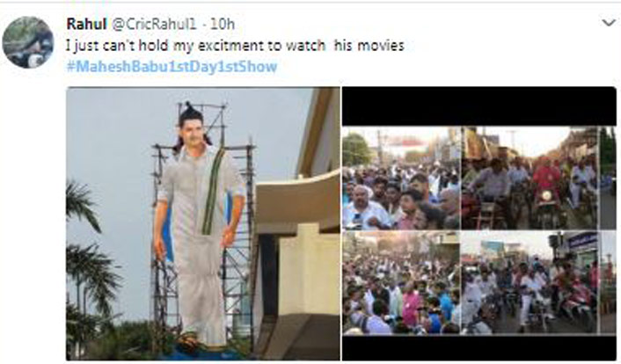
Task: Click the blue shop sign in the bottom-right photo
Action: pyautogui.click(x=582, y=240)
